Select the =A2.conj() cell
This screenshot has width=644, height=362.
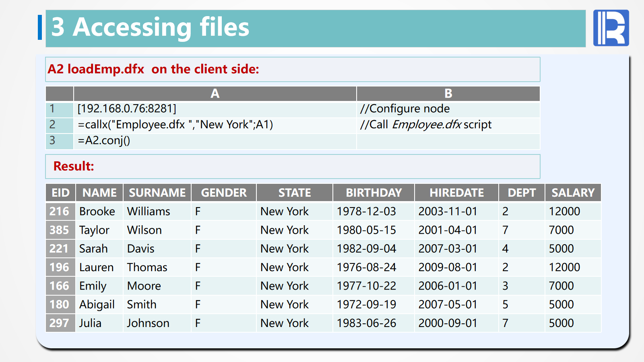pyautogui.click(x=104, y=141)
